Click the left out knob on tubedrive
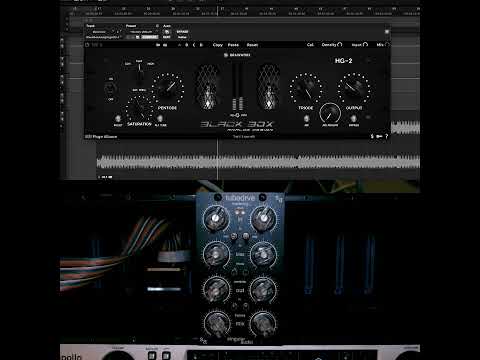 pos(216,290)
